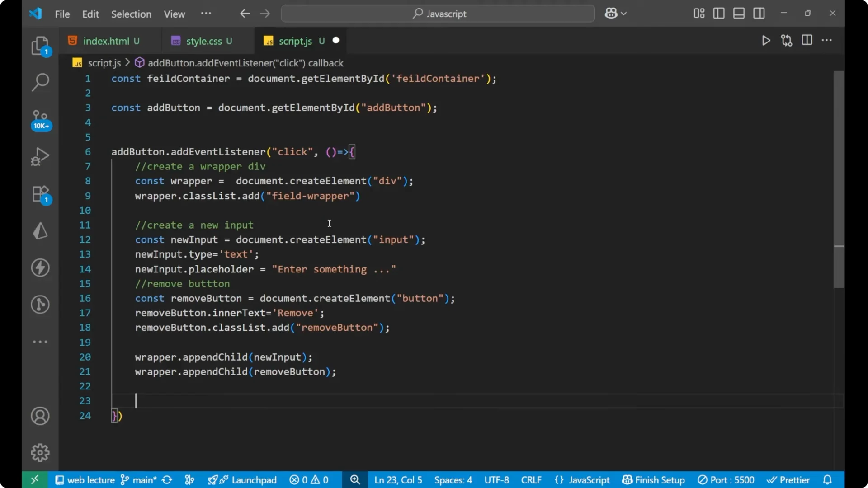Run script.js with the play button
Screen dimensions: 868x488
tap(766, 40)
